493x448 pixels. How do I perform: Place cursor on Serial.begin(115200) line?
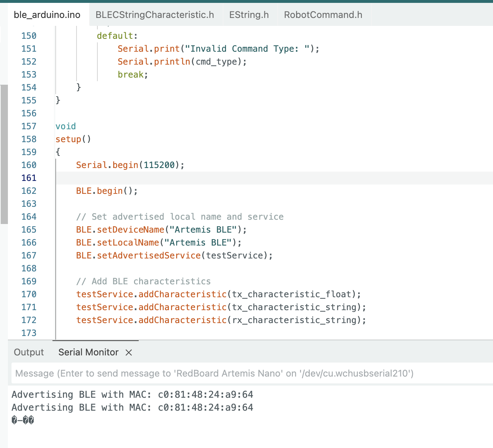130,165
